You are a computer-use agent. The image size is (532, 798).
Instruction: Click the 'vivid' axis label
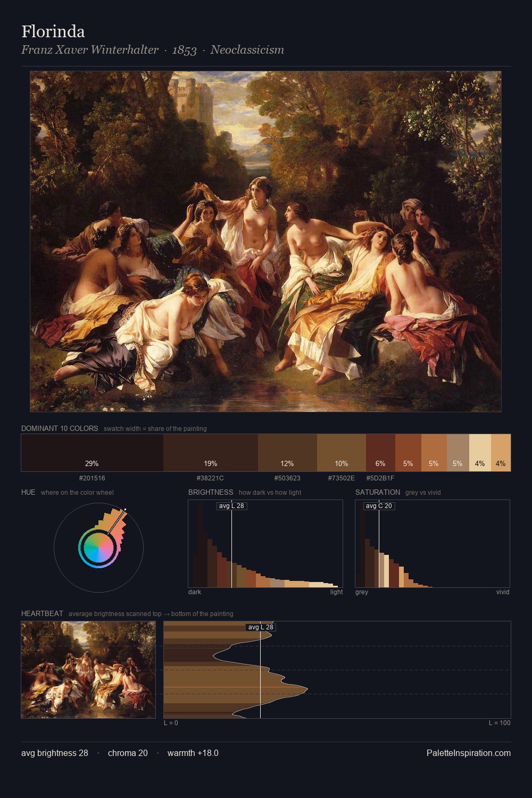click(x=503, y=592)
